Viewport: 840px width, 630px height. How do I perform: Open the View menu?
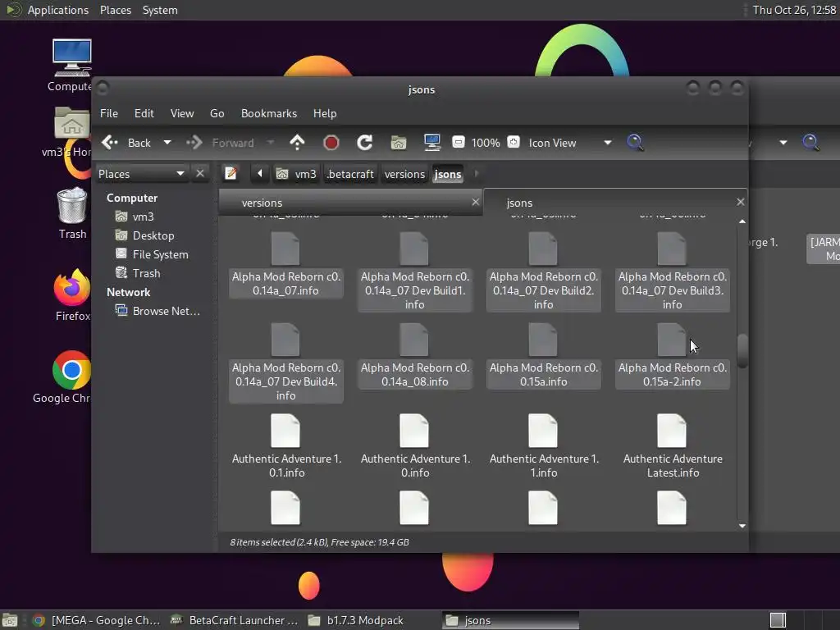tap(182, 113)
